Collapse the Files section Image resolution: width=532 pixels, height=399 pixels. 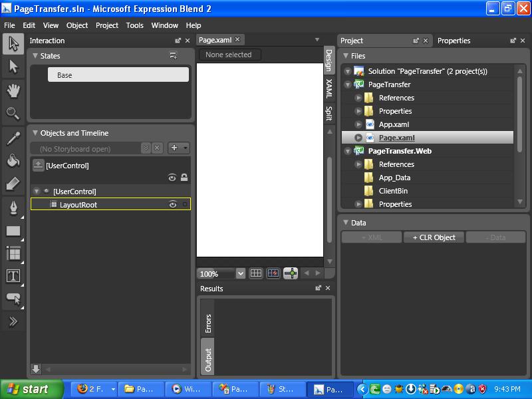[346, 56]
